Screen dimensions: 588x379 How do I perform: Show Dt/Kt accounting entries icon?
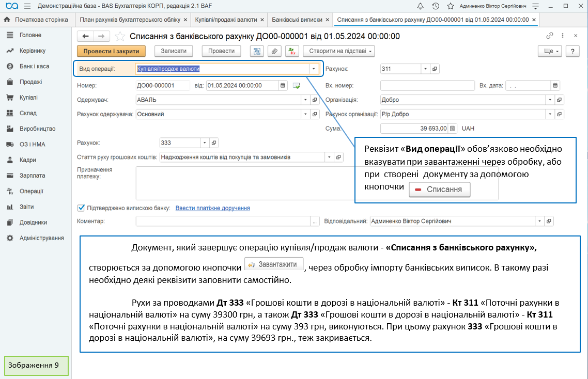click(x=292, y=51)
